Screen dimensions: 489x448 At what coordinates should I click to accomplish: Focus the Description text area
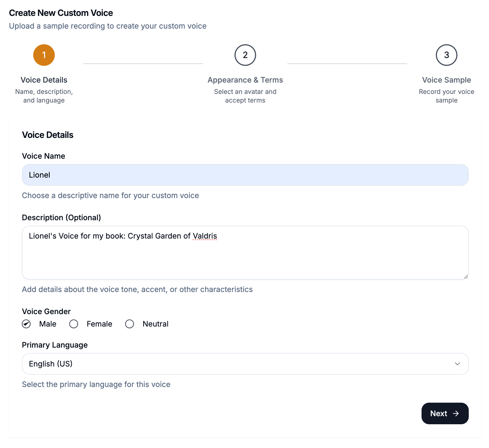click(245, 256)
